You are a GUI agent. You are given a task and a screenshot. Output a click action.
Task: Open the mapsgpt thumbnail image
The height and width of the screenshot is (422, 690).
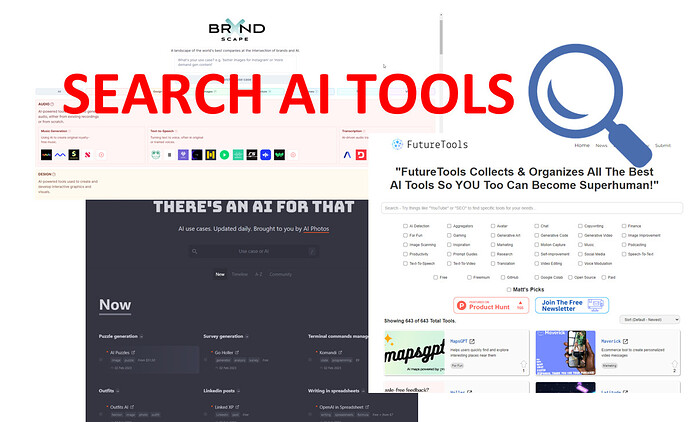point(415,352)
